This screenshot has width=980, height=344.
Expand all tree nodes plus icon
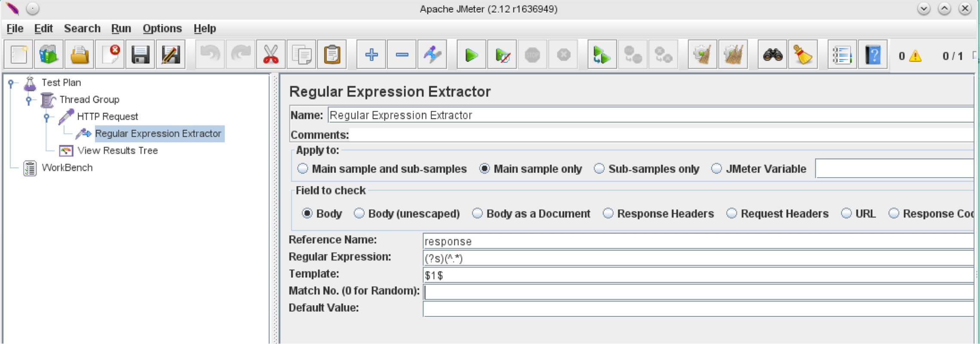(372, 55)
